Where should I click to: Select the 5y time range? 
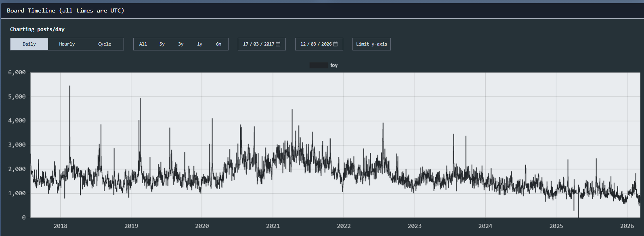[162, 44]
